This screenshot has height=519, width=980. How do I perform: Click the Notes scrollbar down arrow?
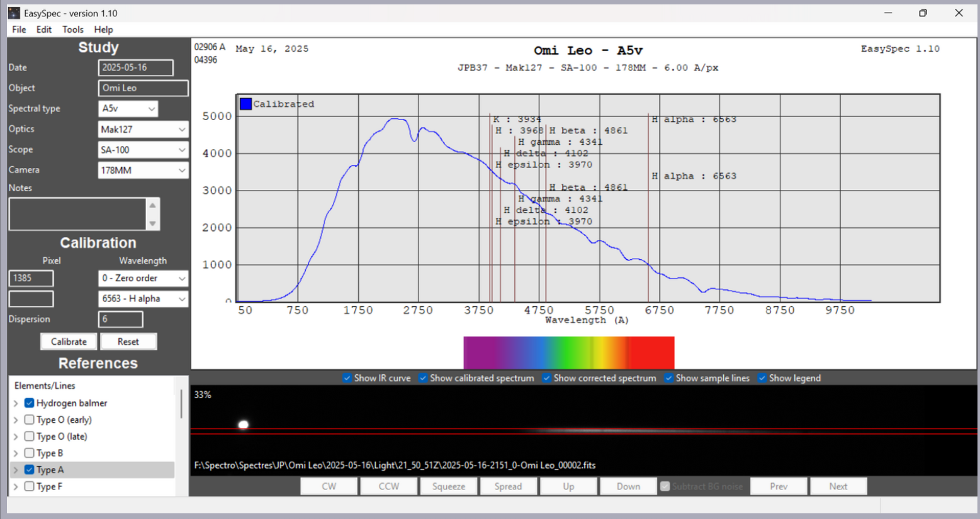click(x=152, y=223)
